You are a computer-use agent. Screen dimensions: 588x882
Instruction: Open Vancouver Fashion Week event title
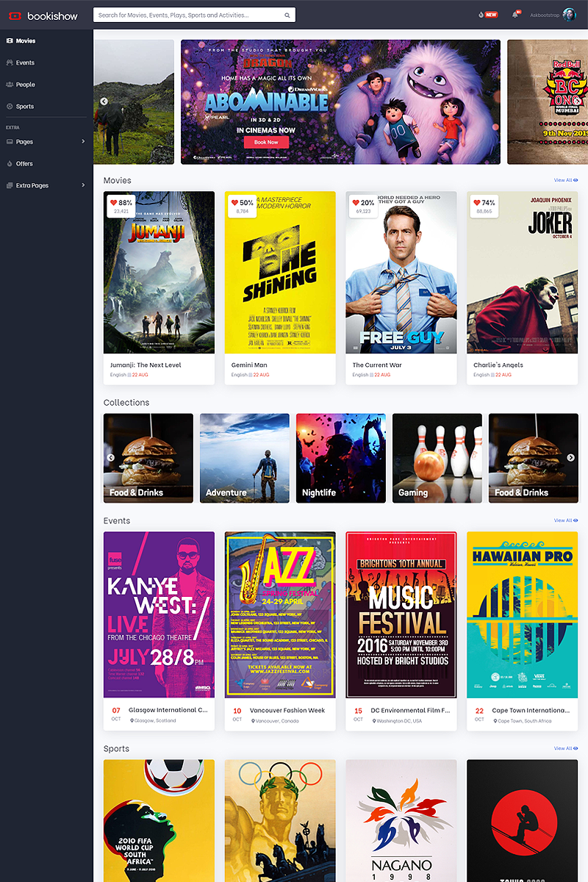[x=287, y=710]
